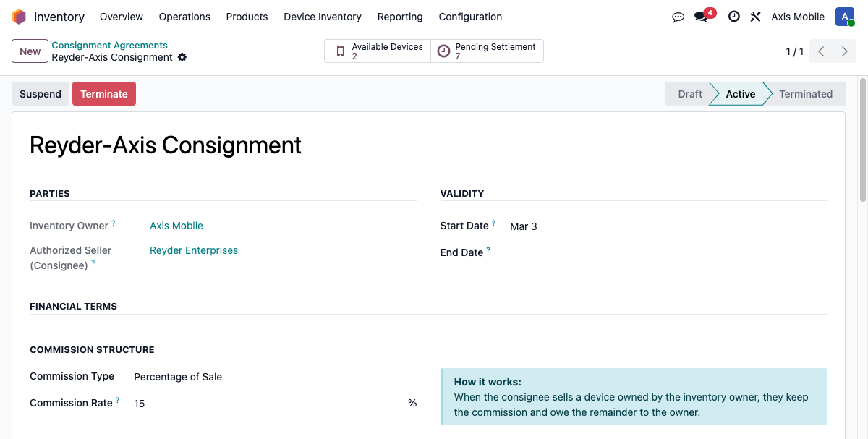Open the Available Devices smart button

[x=377, y=51]
